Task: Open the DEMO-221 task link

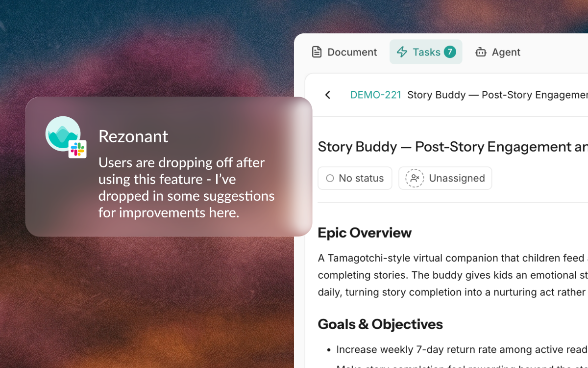Action: coord(376,95)
